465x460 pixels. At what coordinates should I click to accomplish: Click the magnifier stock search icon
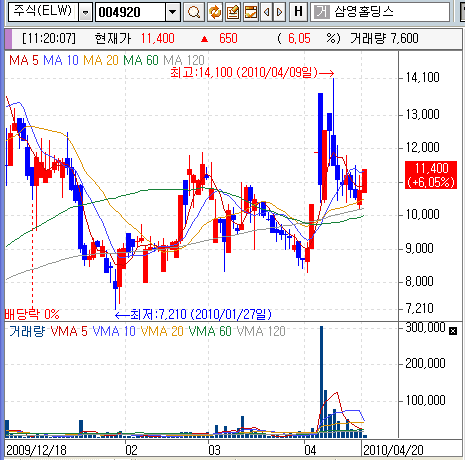(x=194, y=12)
